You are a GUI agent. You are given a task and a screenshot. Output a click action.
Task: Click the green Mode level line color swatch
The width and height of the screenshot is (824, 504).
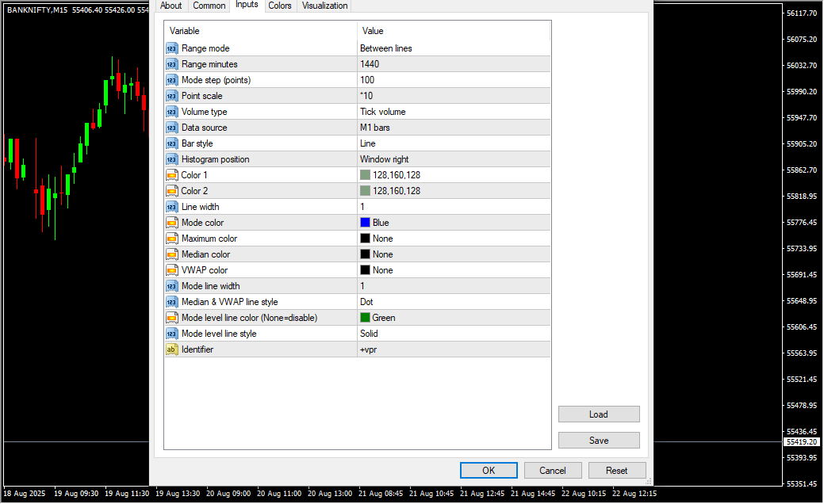click(x=365, y=318)
